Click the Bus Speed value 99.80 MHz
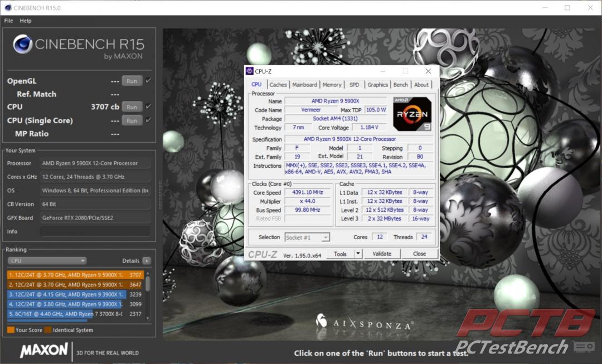The width and height of the screenshot is (602, 364). click(x=308, y=210)
